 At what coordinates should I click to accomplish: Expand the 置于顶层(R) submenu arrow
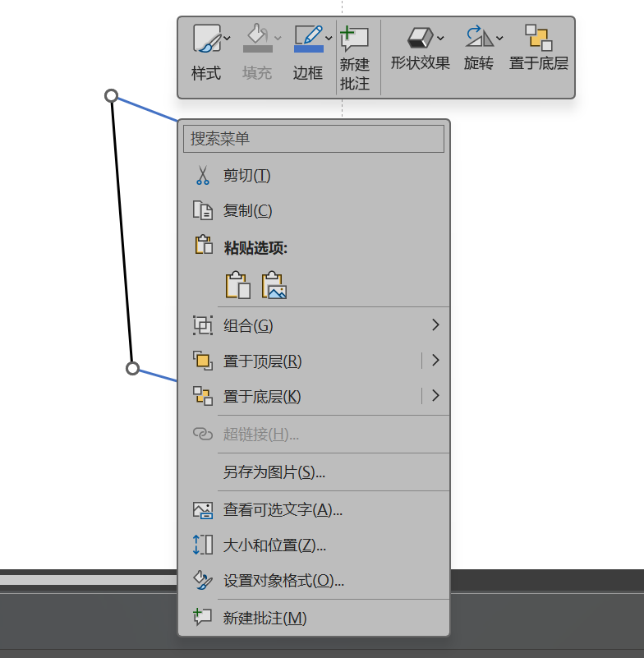click(435, 360)
